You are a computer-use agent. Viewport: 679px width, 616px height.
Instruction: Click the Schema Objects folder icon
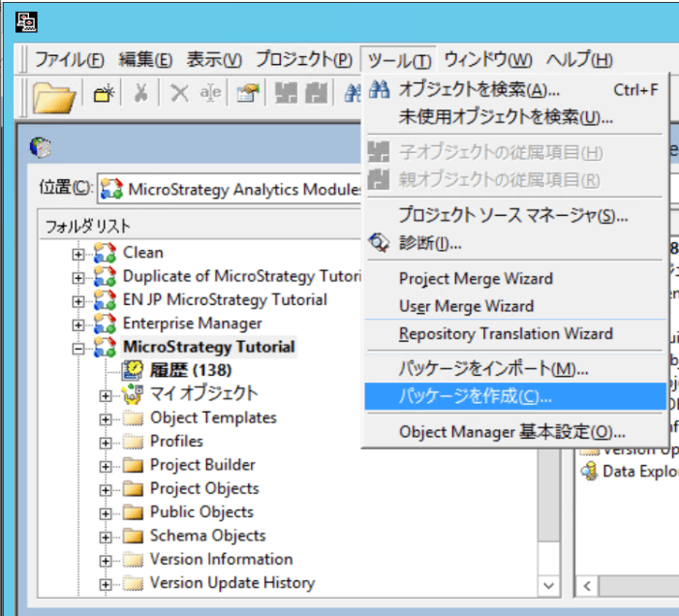pyautogui.click(x=133, y=536)
